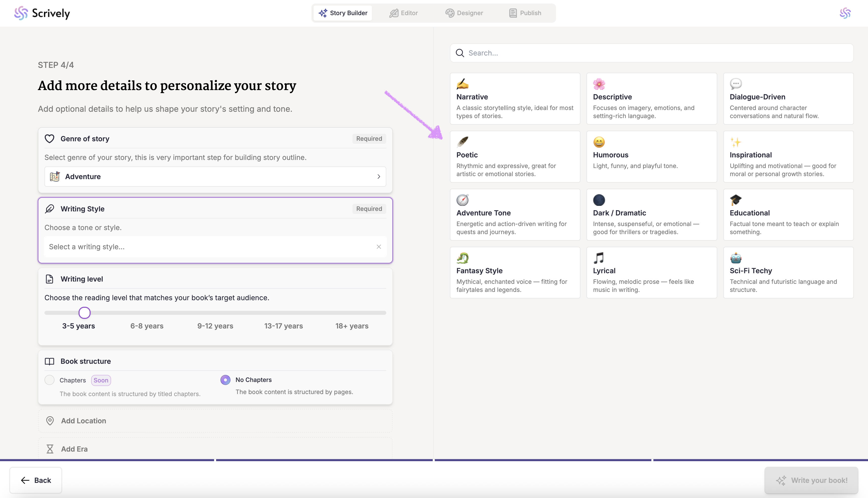Click the Sci-Fi Techy robot icon
This screenshot has height=498, width=868.
pyautogui.click(x=735, y=258)
